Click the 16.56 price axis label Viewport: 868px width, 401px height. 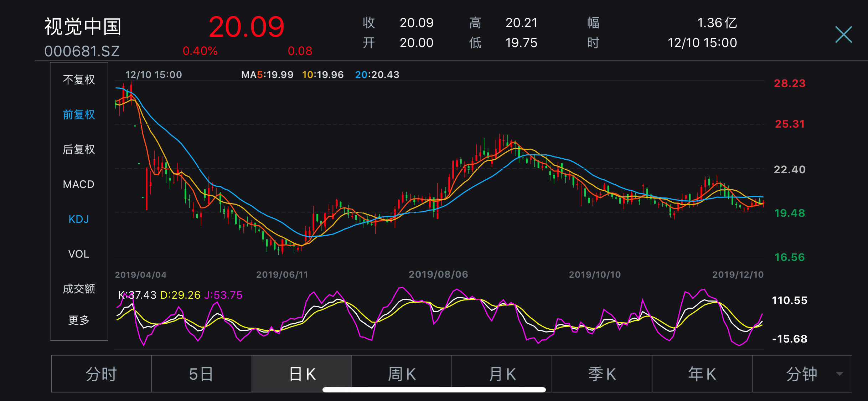point(790,257)
